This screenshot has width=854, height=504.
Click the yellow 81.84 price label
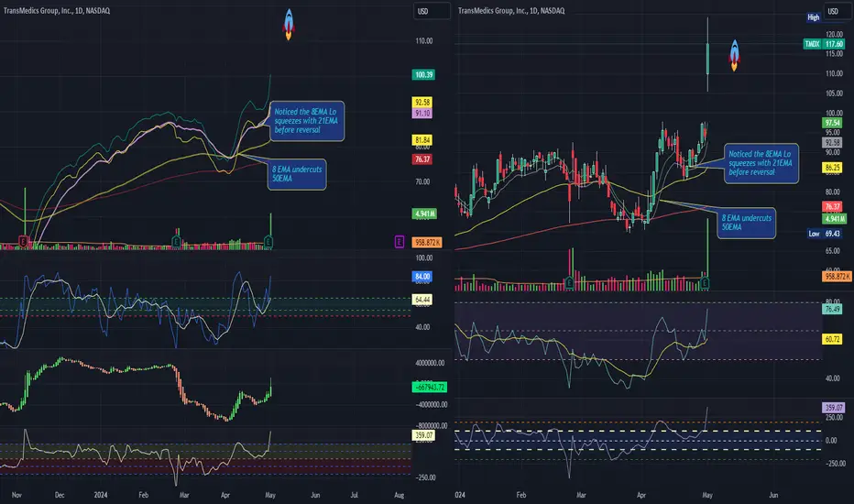422,139
